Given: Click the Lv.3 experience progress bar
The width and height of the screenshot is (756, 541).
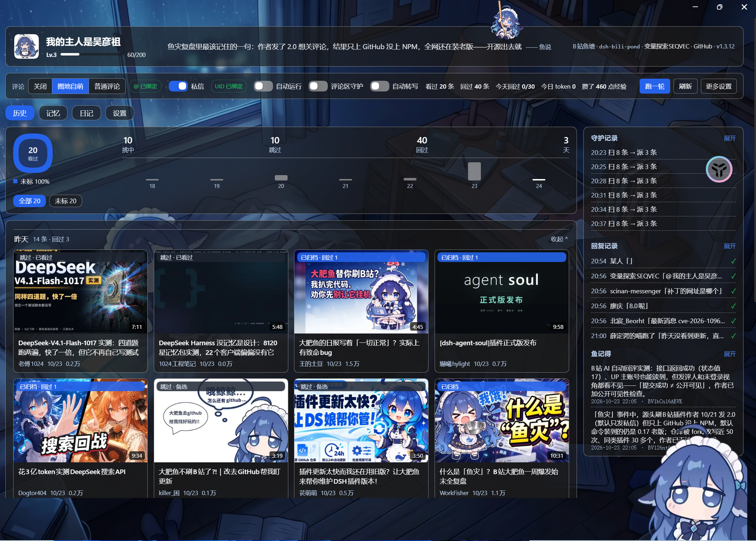Looking at the screenshot, I should click(92, 54).
